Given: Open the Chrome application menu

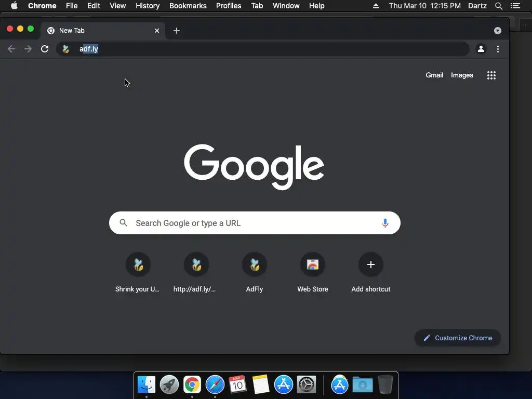Looking at the screenshot, I should click(x=42, y=6).
